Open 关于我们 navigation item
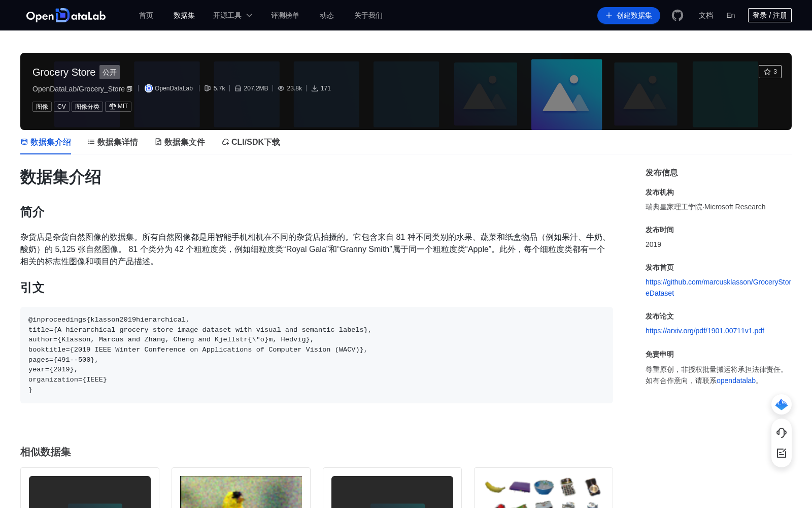This screenshot has height=508, width=812. [x=368, y=15]
